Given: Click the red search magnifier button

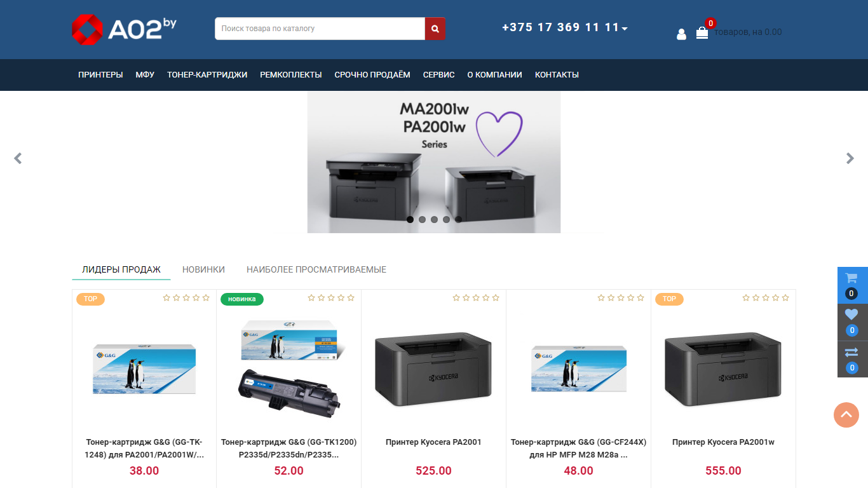Looking at the screenshot, I should pyautogui.click(x=435, y=29).
